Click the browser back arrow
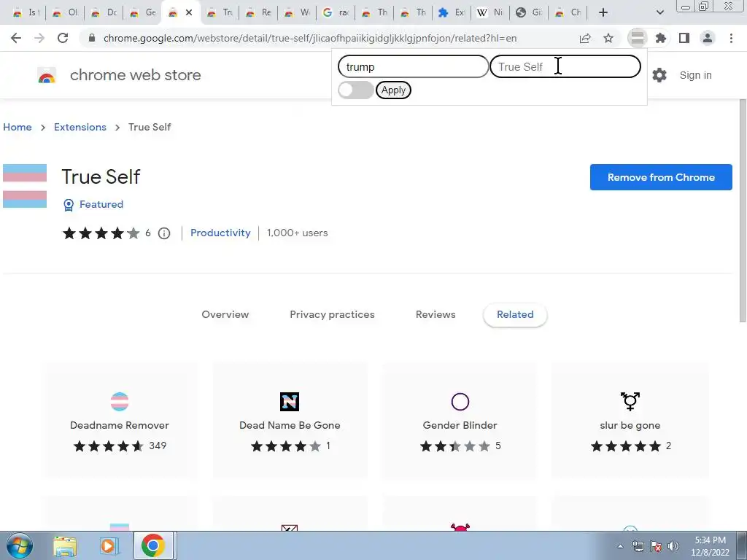Image resolution: width=747 pixels, height=560 pixels. pos(16,38)
